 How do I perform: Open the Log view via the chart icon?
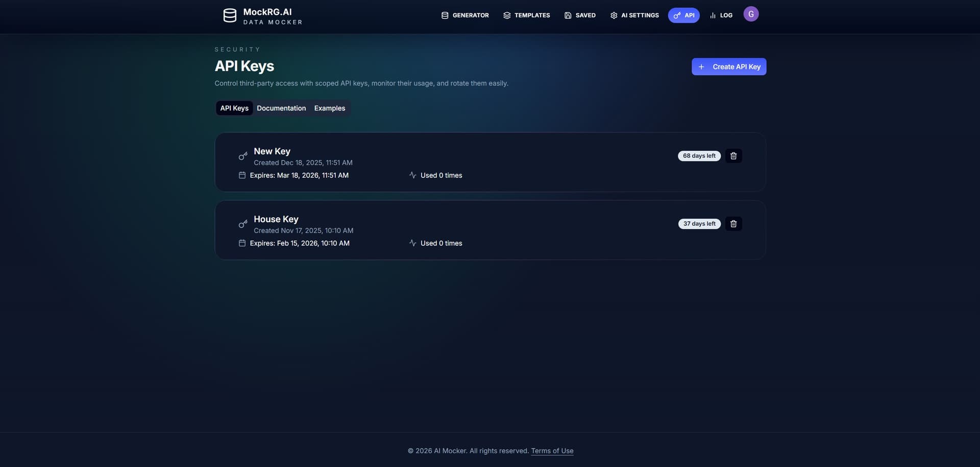[x=712, y=15]
